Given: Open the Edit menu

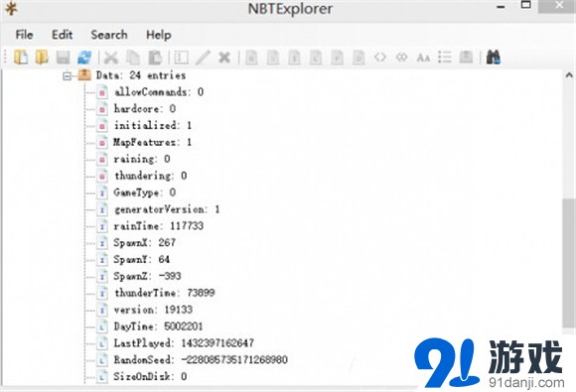Looking at the screenshot, I should [62, 35].
